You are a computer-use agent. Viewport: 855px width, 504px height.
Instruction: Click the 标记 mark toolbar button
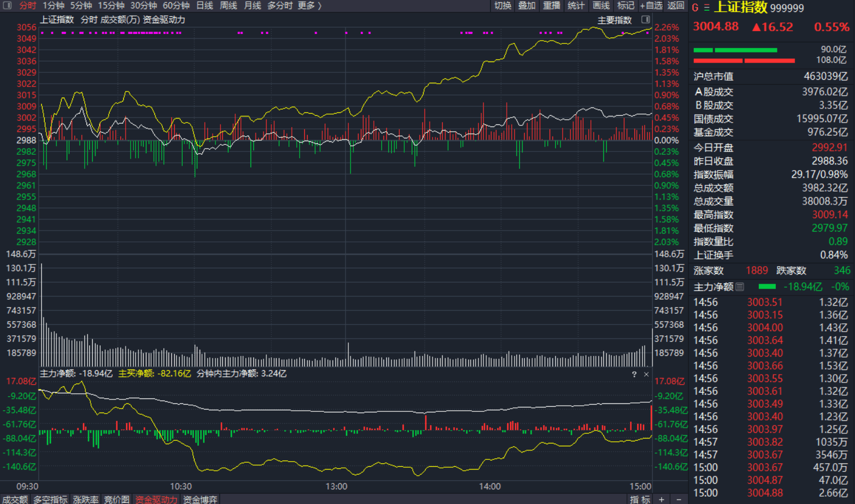click(625, 6)
